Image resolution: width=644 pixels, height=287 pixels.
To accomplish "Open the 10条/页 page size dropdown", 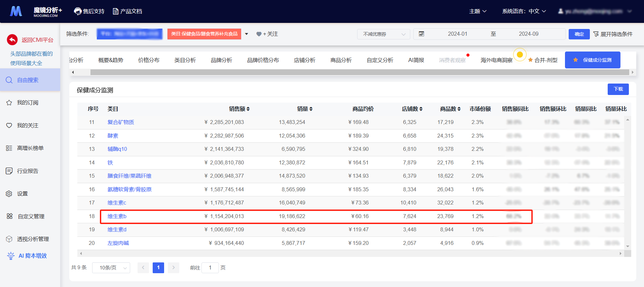I will (x=111, y=268).
